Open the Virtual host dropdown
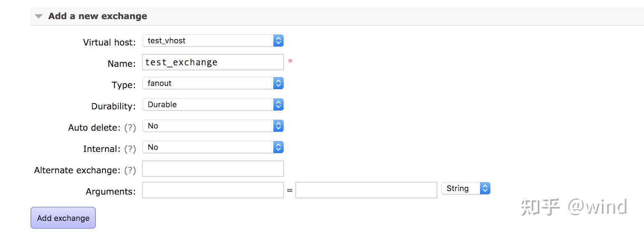This screenshot has height=233, width=644. click(213, 41)
